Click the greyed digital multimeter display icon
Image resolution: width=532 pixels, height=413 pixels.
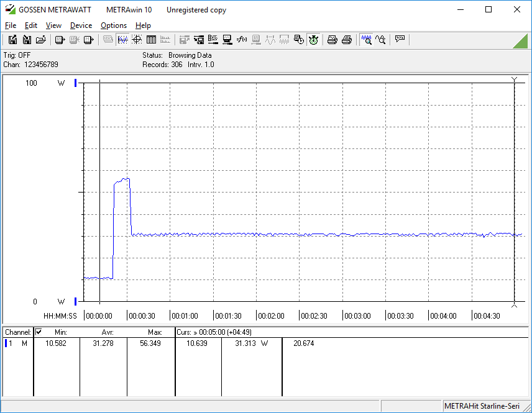pos(108,40)
